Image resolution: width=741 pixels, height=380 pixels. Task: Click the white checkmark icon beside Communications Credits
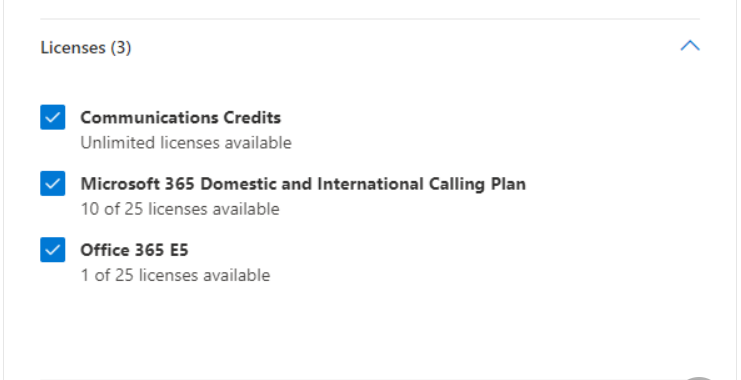pos(52,117)
